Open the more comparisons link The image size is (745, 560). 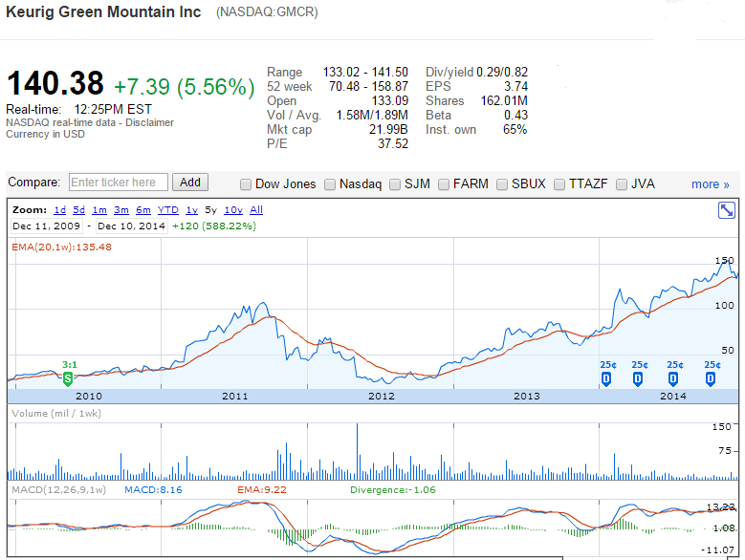[x=711, y=184]
